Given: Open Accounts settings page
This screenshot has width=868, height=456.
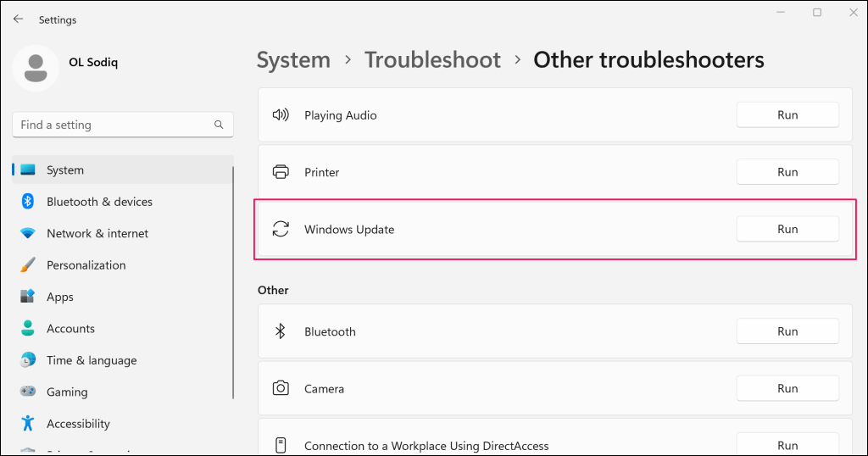Looking at the screenshot, I should 70,329.
